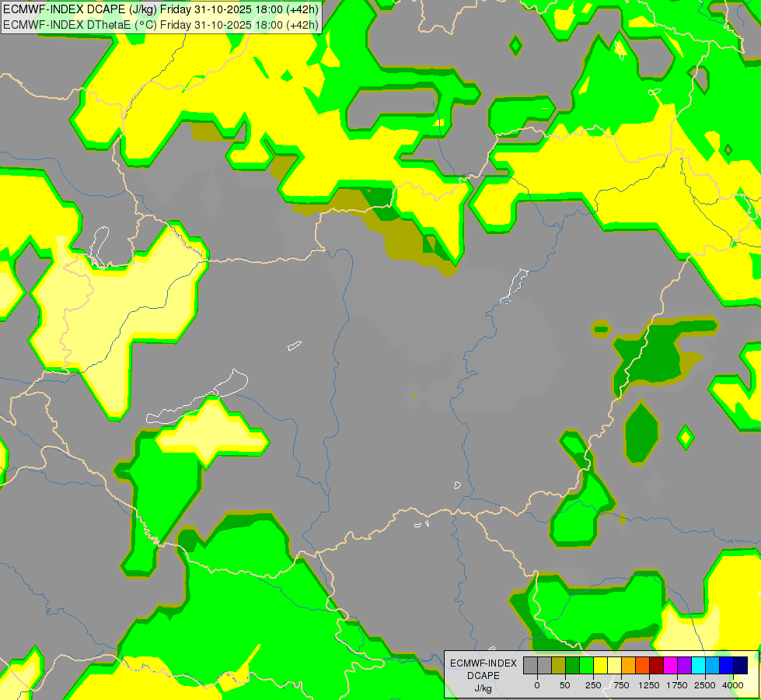Click the legend value 2500
Screen dimensions: 761x700
coord(705,685)
